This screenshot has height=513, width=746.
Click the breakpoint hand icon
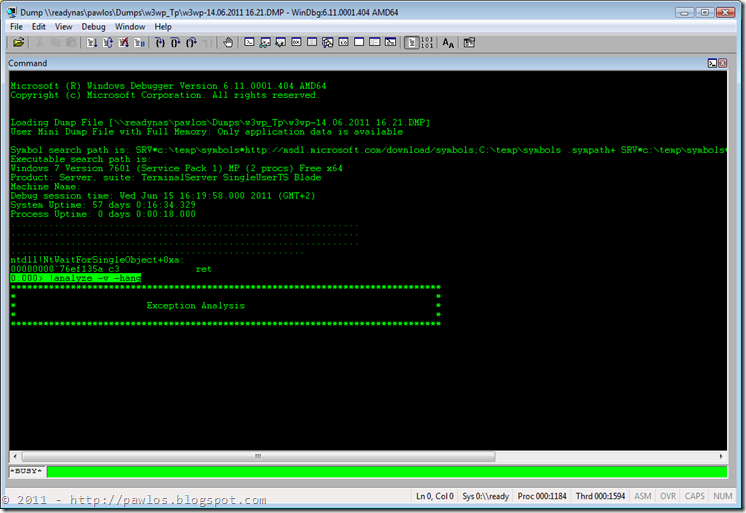click(x=228, y=43)
